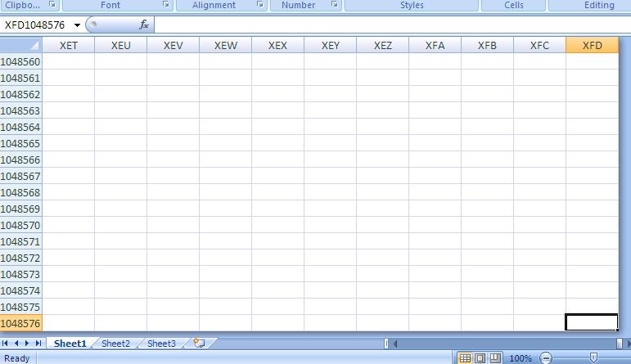Select row 1048571 header
Viewport: 631px width, 364px height.
[x=21, y=242]
